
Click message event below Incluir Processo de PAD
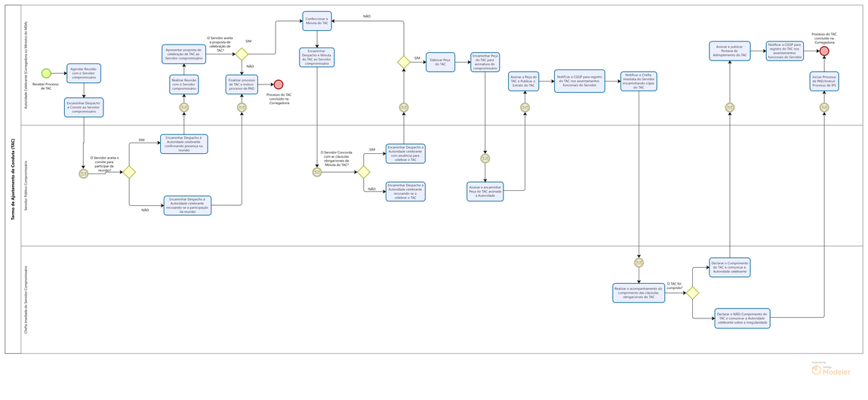pos(824,107)
